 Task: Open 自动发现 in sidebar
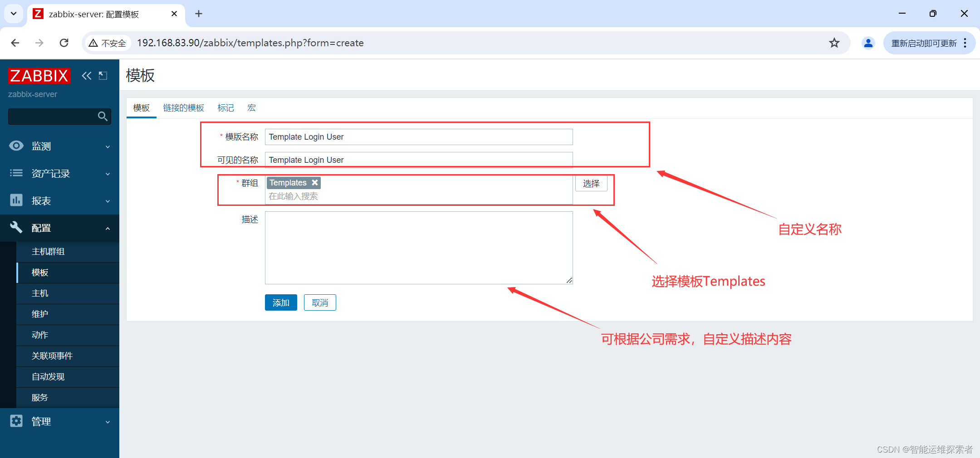point(68,377)
